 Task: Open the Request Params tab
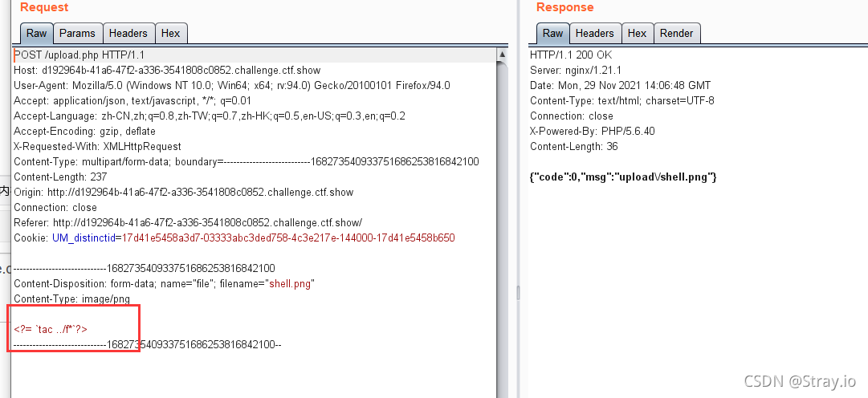78,33
